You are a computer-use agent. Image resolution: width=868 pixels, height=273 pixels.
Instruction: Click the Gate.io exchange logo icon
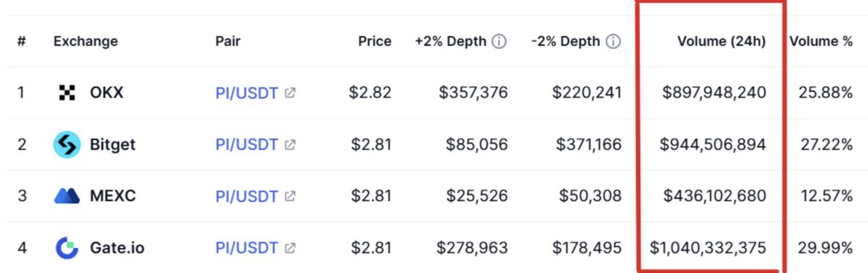point(67,248)
